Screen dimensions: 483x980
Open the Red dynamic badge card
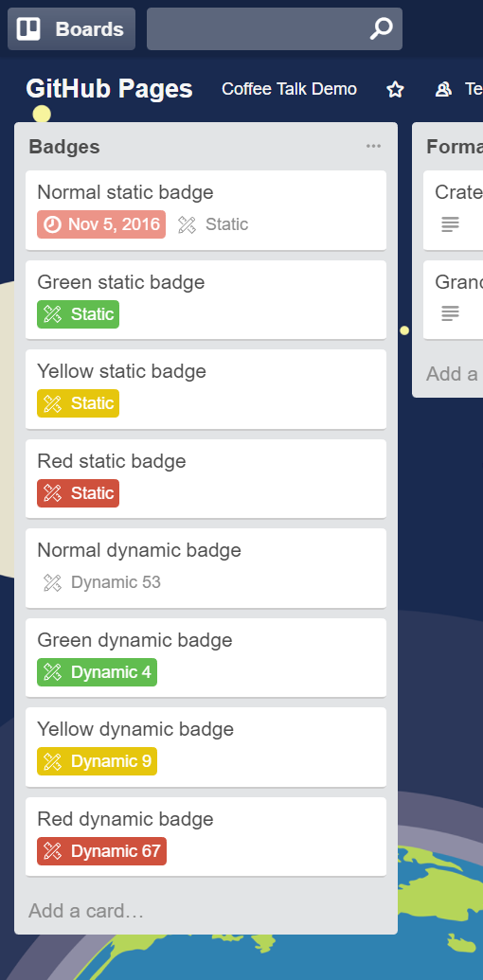point(206,836)
